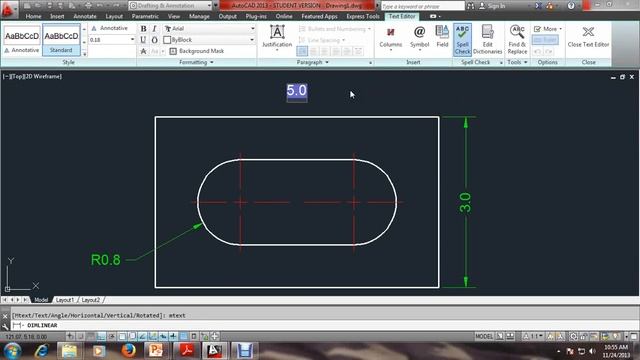640x360 pixels.
Task: Expand the Paragraph panel
Action: [313, 62]
